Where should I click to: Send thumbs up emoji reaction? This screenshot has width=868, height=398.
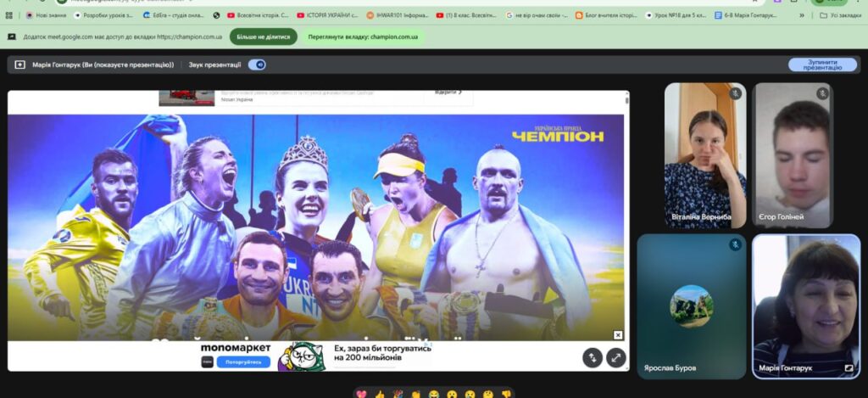pyautogui.click(x=379, y=395)
